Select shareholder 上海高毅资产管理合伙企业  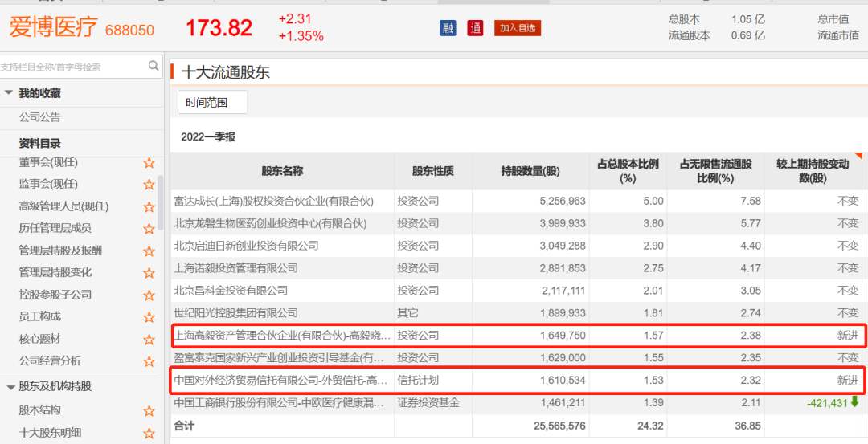click(x=283, y=335)
